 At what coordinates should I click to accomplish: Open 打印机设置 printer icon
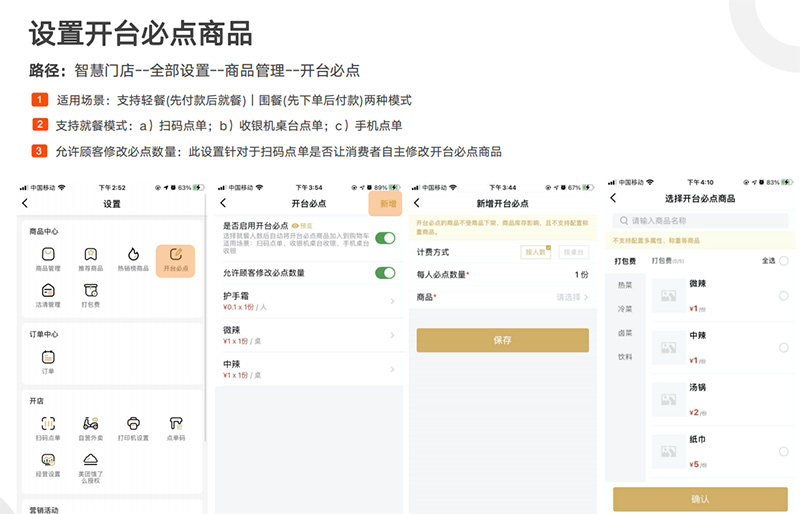point(133,428)
